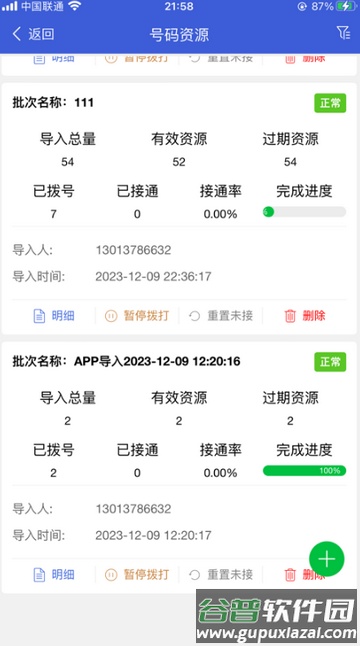
Task: Open 明细 for APP导入 batch
Action: coord(54,574)
